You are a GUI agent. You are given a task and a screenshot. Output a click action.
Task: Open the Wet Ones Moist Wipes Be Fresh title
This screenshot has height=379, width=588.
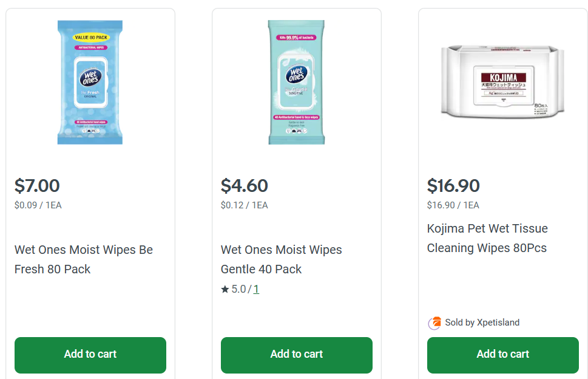(x=84, y=259)
